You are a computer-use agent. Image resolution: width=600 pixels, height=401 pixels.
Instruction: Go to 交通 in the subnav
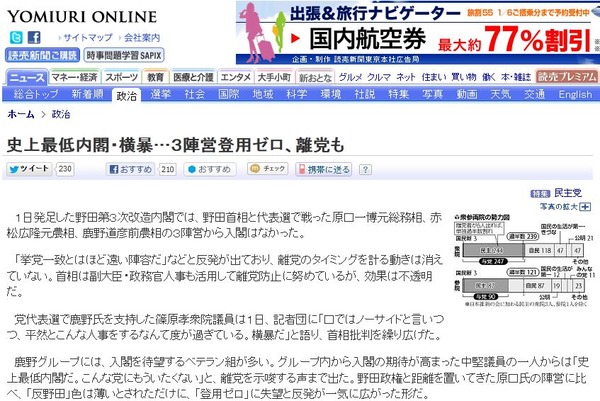click(x=535, y=94)
